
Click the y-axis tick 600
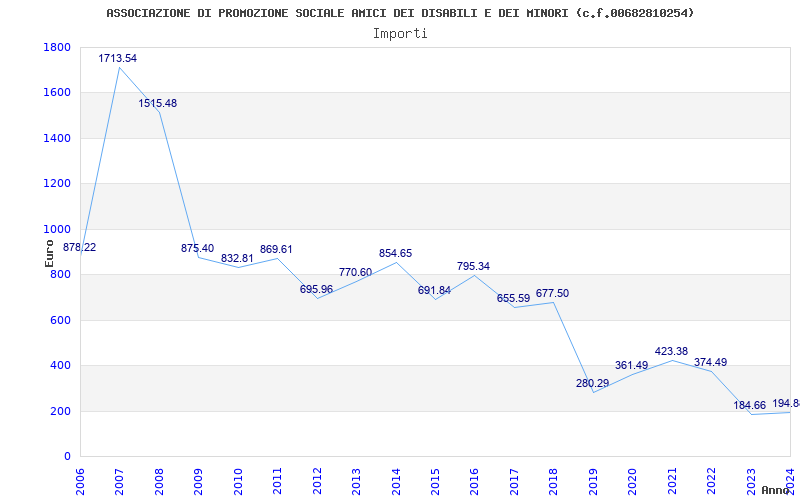(60, 320)
